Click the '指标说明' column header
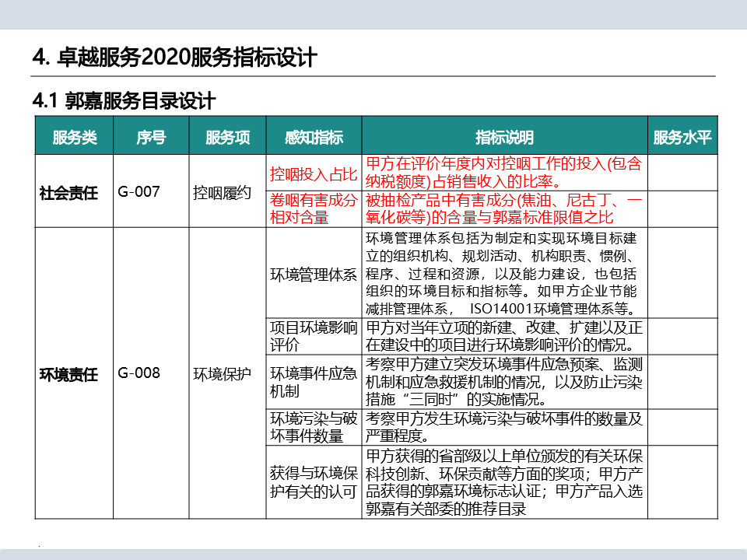Viewport: 747px width, 560px height. tap(504, 137)
